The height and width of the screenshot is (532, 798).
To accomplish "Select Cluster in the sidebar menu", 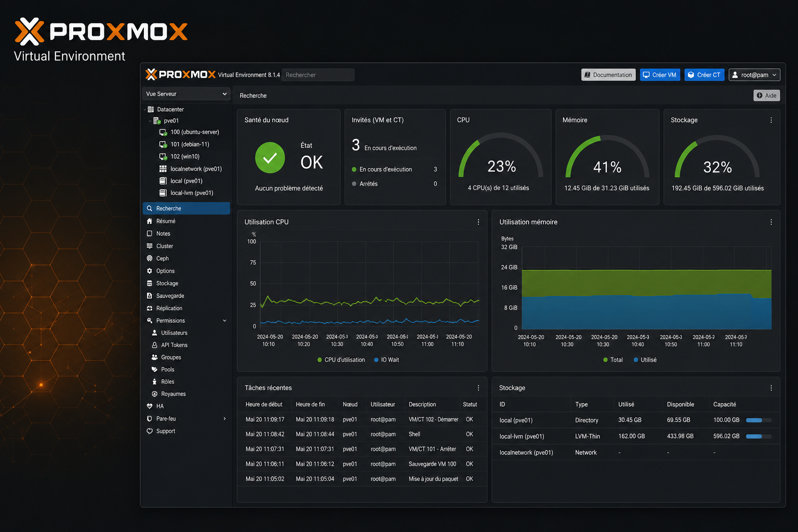I will [186, 246].
